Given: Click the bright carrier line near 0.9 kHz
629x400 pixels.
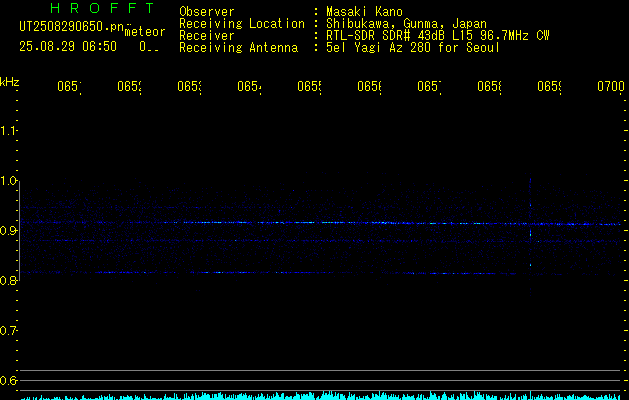Looking at the screenshot, I should [321, 223].
